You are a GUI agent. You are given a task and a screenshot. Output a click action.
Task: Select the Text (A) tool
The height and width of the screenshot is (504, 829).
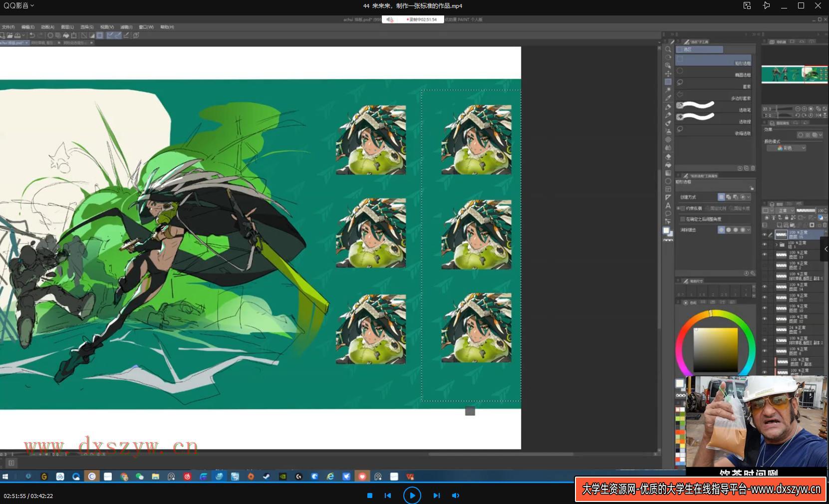pyautogui.click(x=668, y=206)
